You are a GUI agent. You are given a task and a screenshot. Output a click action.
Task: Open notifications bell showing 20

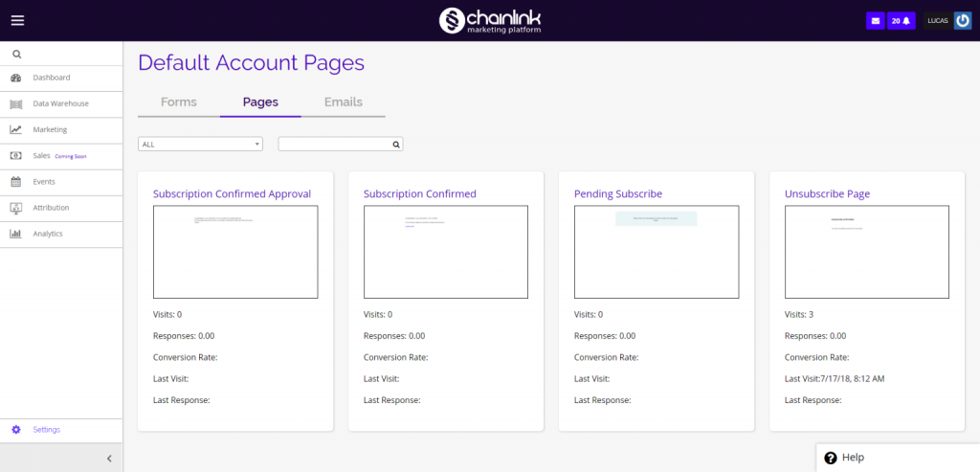(901, 21)
